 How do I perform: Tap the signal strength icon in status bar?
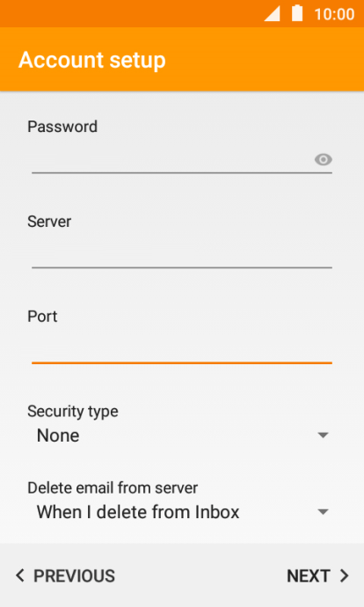click(x=272, y=13)
